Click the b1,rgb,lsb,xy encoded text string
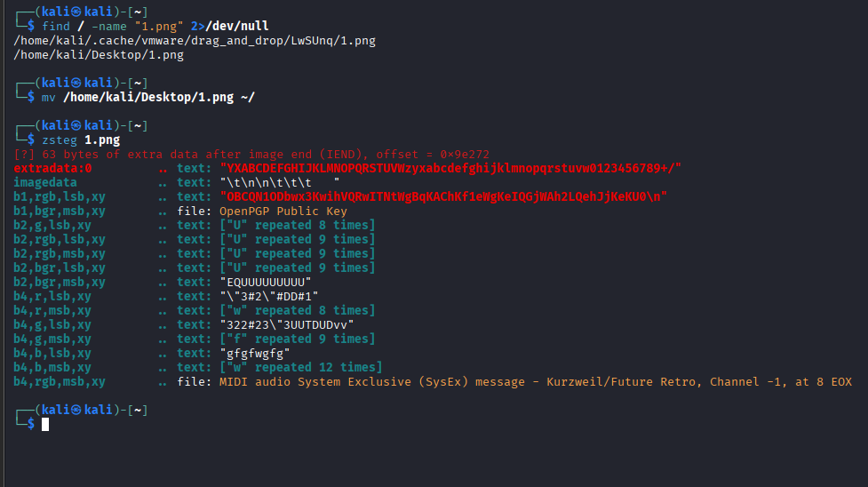This screenshot has height=487, width=868. coord(443,196)
